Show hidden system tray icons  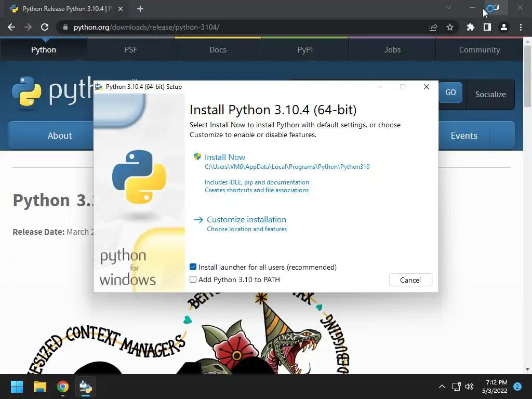coord(442,387)
